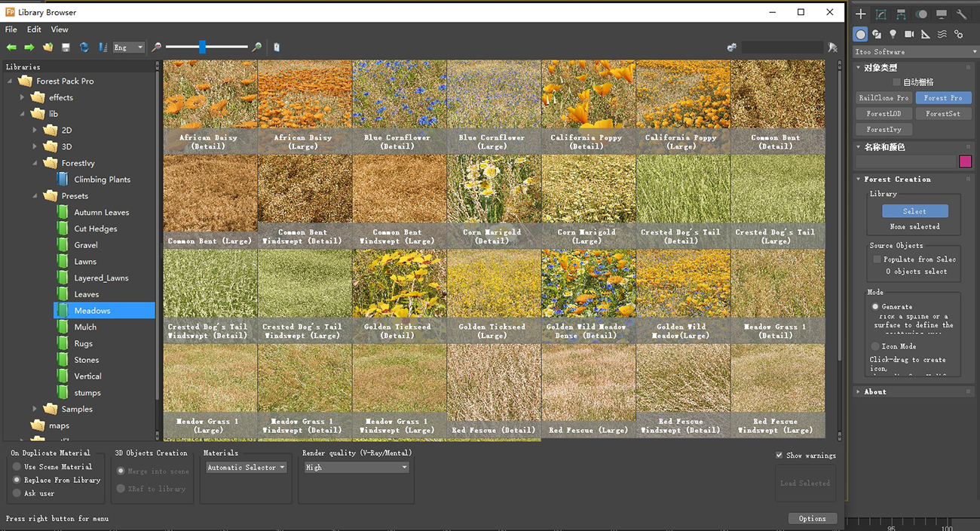Select the Icon Mode radio button

tap(875, 346)
